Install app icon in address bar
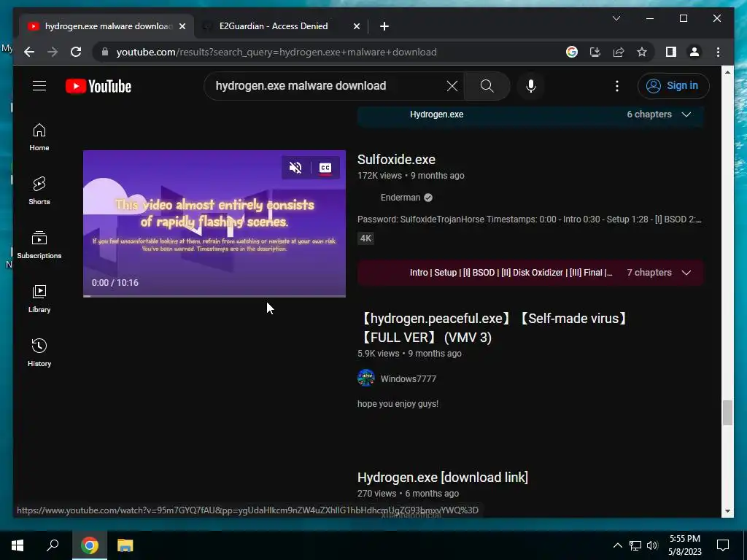Viewport: 747px width, 560px height. 595,52
